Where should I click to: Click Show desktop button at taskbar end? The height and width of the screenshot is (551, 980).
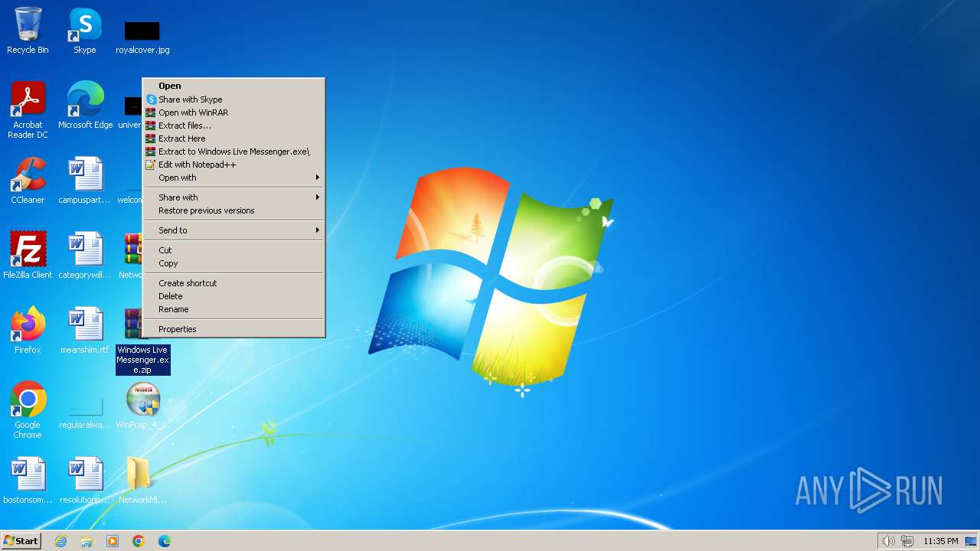(971, 541)
